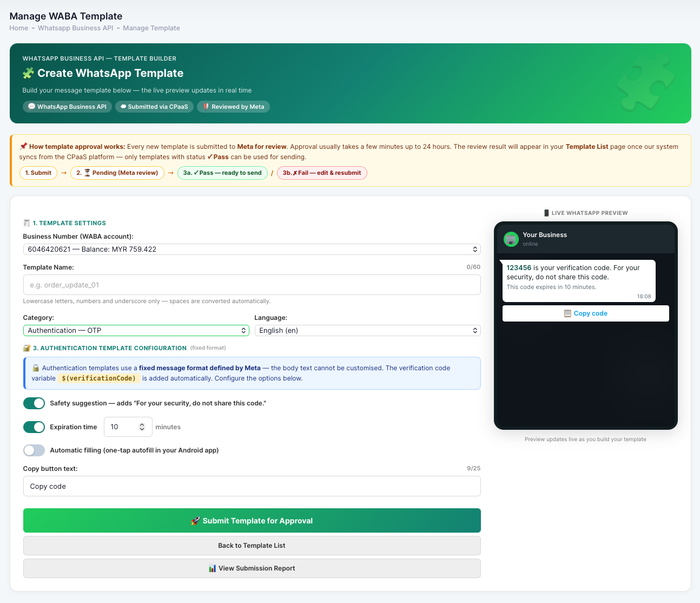Screen dimensions: 700x603
Task: Click the icon beside 1. Template Settings heading
Action: (x=27, y=223)
